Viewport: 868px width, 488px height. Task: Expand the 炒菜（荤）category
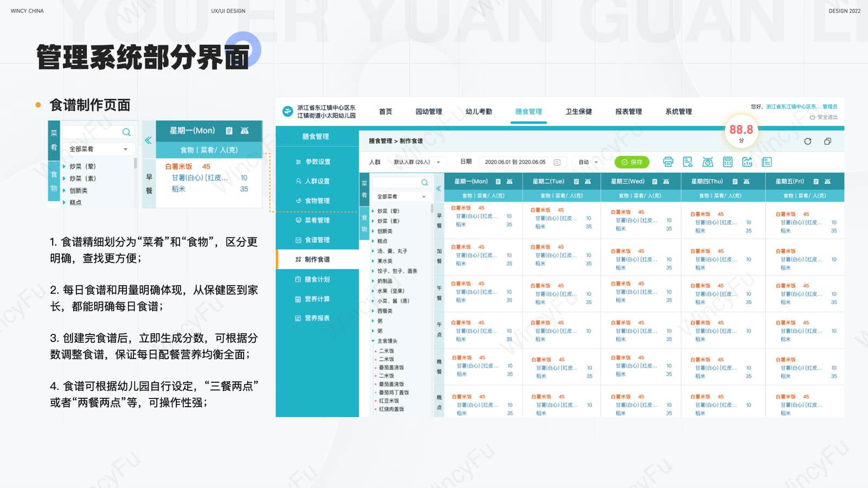[x=373, y=211]
